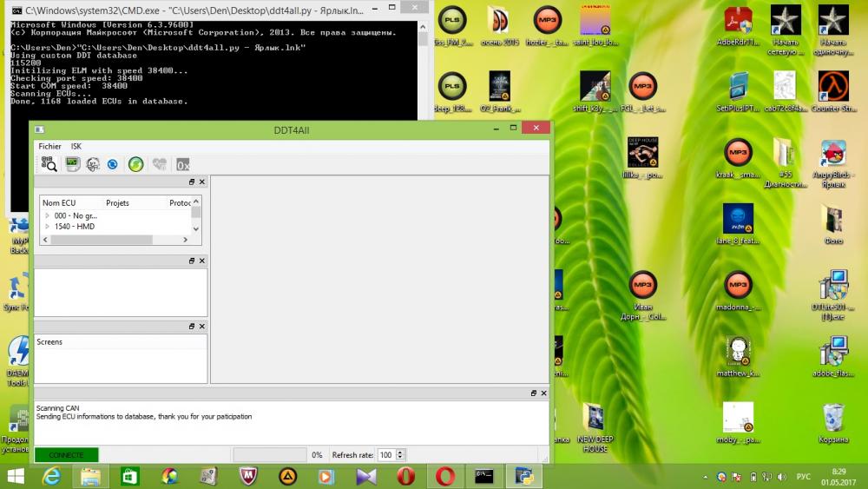Viewport: 868px width, 489px height.
Task: Open Internet Explorer from taskbar
Action: point(51,476)
